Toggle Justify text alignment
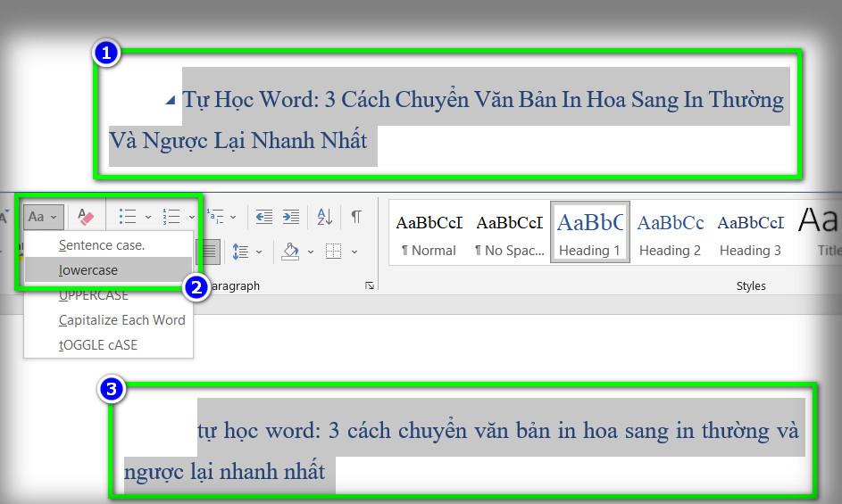The width and height of the screenshot is (842, 504). [209, 252]
